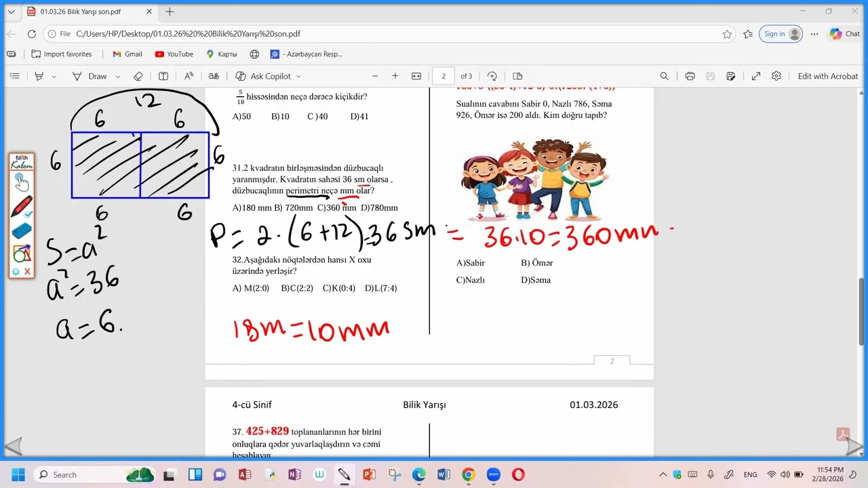This screenshot has width=868, height=488.
Task: Pick the blue eraser in Fatih Kalem
Action: (x=22, y=231)
